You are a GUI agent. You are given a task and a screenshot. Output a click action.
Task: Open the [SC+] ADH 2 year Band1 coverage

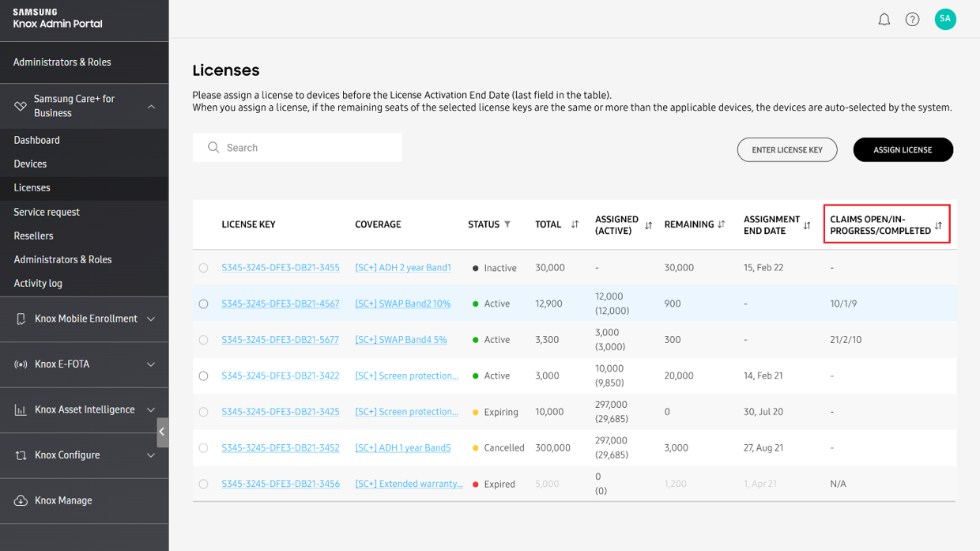click(x=403, y=268)
